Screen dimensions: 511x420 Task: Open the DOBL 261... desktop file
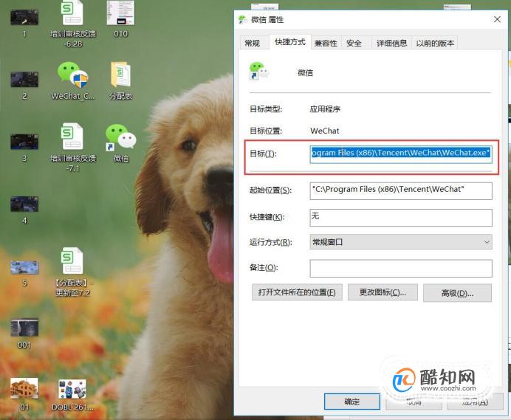click(72, 389)
